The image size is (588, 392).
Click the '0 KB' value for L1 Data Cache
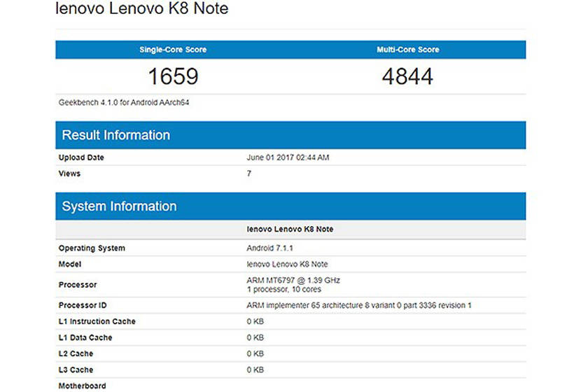point(255,337)
